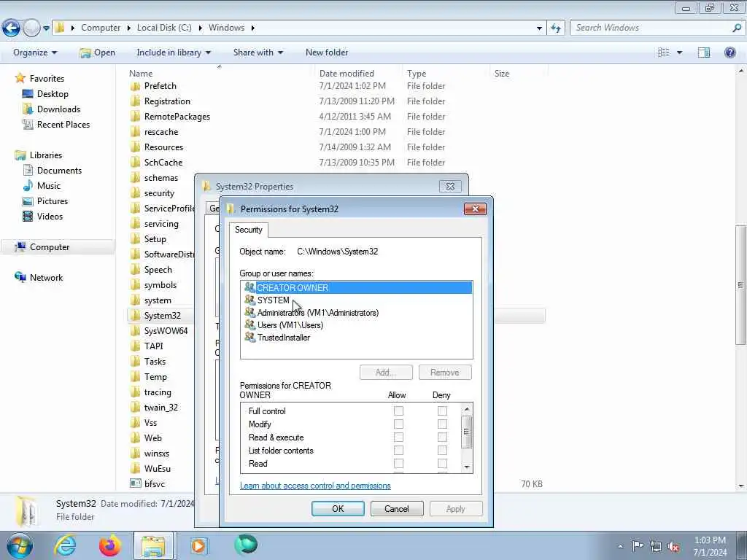The width and height of the screenshot is (747, 560).
Task: Check Deny for Modify
Action: (443, 424)
